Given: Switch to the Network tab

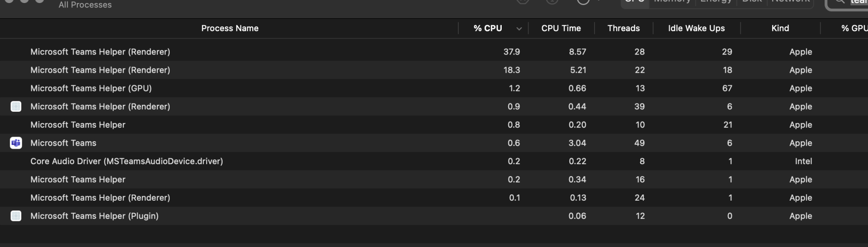Looking at the screenshot, I should click(x=790, y=2).
